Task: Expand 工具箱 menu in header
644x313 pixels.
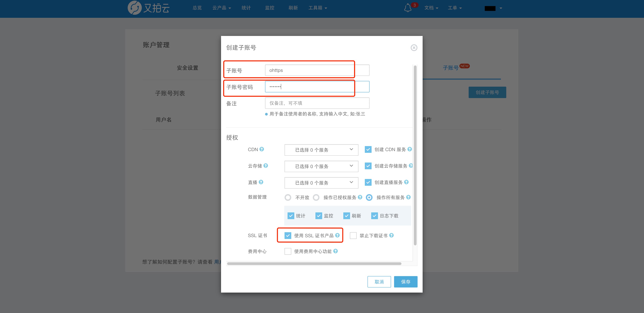Action: [x=317, y=8]
